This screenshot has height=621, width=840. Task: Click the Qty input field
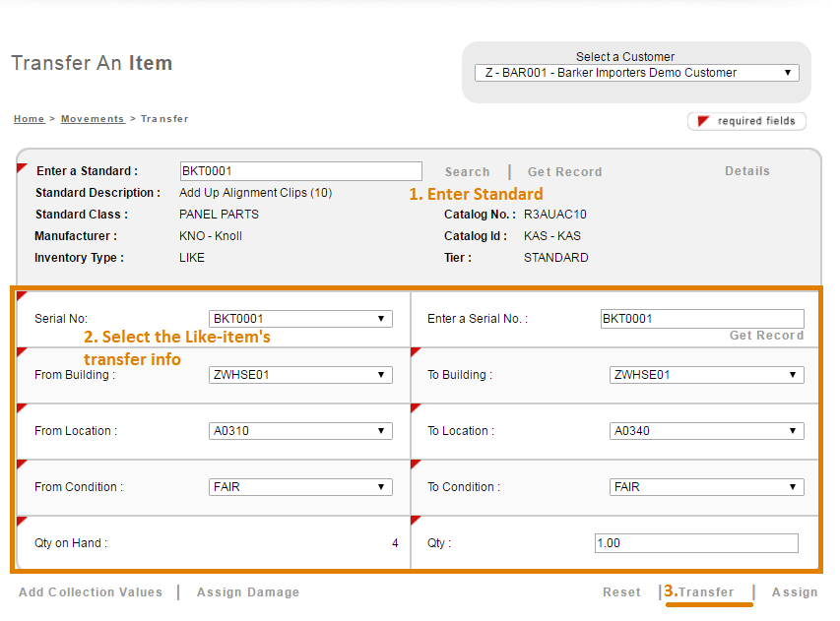(696, 543)
